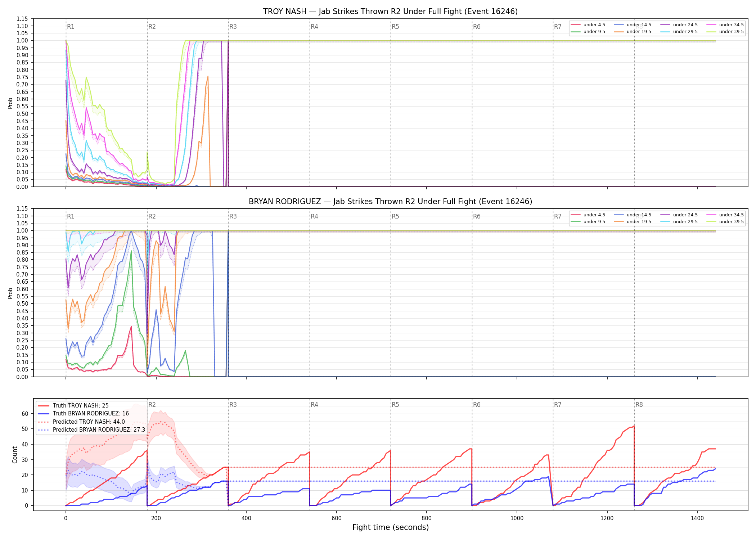The height and width of the screenshot is (540, 756).
Task: Select 'under 14.5' legend entry in Troy Nash chart
Action: pos(633,25)
